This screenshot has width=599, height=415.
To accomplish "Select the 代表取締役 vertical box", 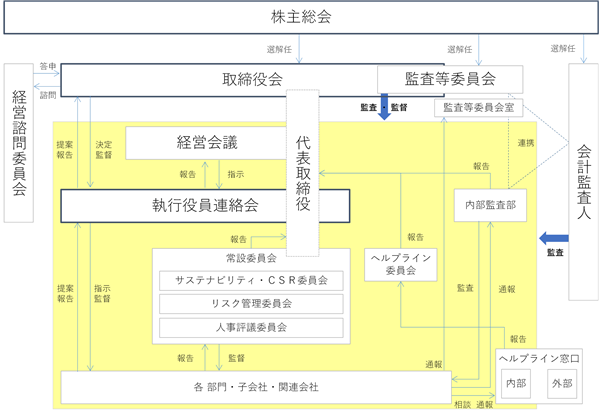I will tap(303, 173).
